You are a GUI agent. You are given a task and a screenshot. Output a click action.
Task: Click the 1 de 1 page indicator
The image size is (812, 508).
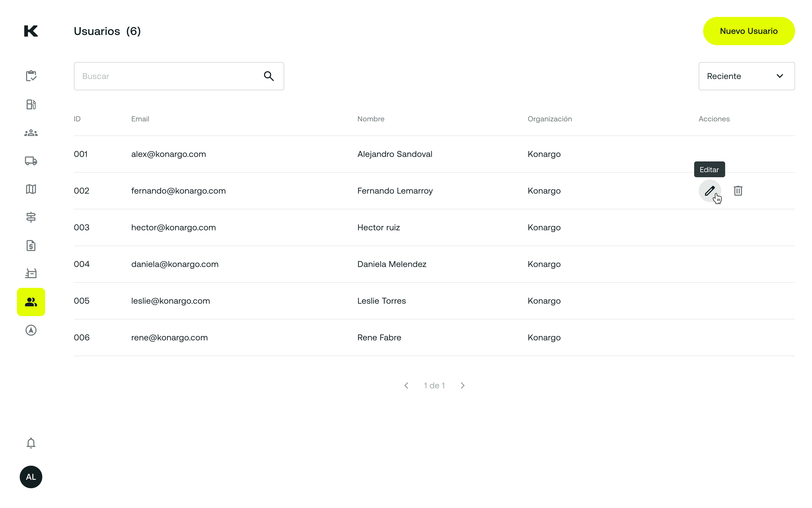tap(434, 385)
